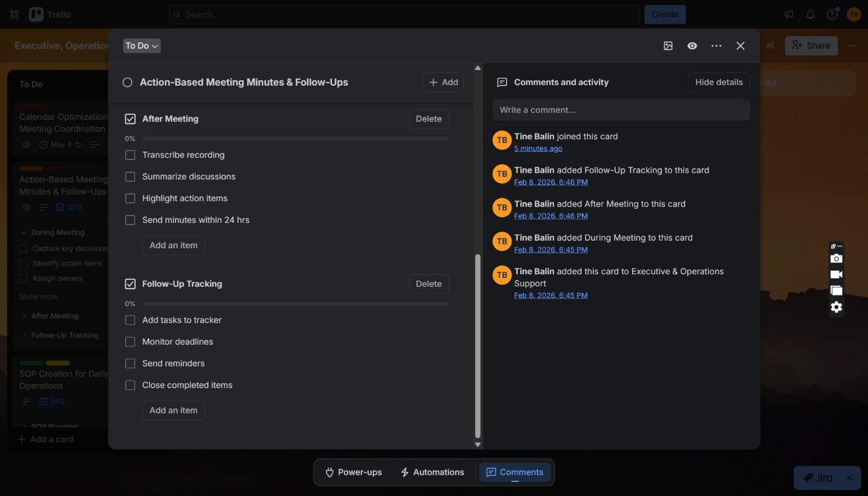The width and height of the screenshot is (868, 496).
Task: Click the Write a comment field
Action: 621,110
